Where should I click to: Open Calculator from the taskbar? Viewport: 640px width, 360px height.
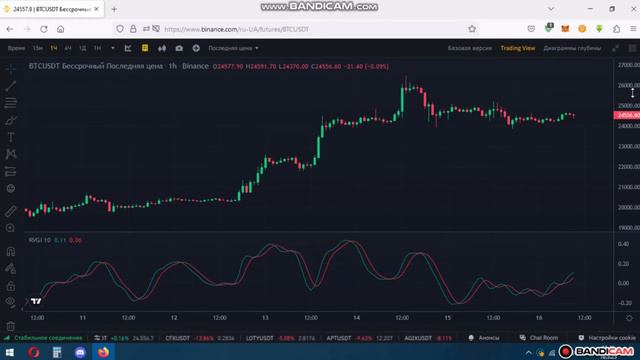[x=57, y=352]
